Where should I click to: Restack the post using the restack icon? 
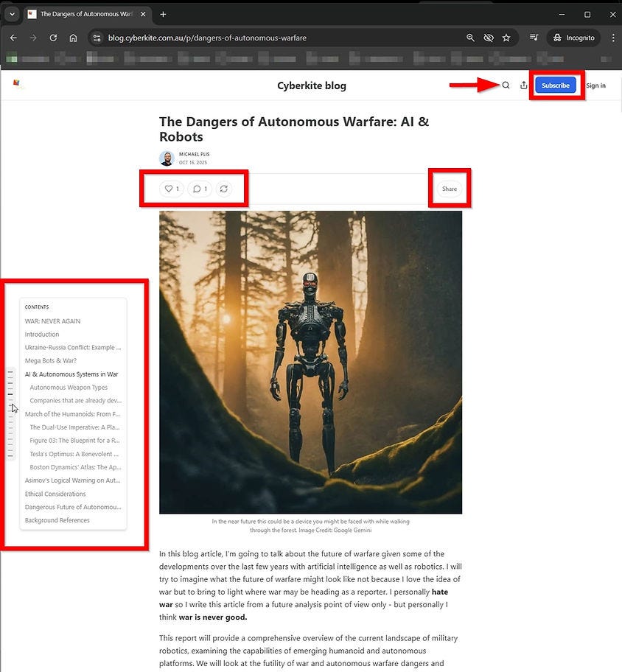pos(223,189)
